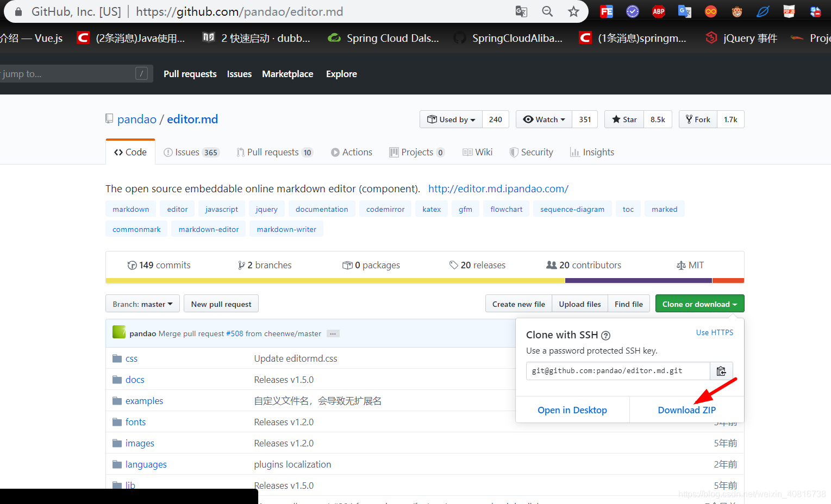Click the translate page icon in address bar

[521, 11]
